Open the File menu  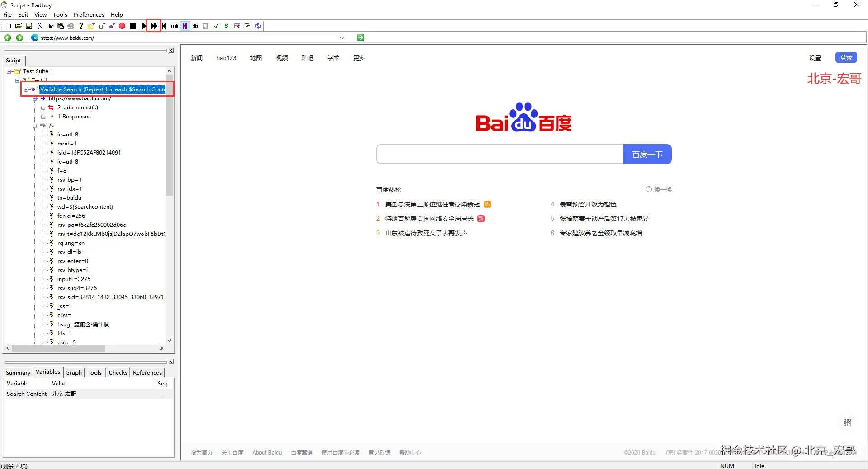coord(7,14)
